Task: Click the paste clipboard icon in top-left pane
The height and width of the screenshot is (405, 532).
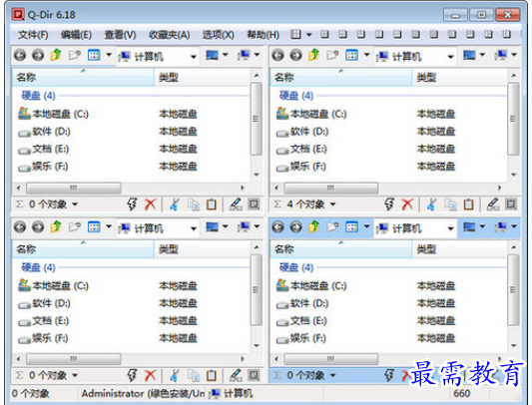Action: (x=212, y=204)
